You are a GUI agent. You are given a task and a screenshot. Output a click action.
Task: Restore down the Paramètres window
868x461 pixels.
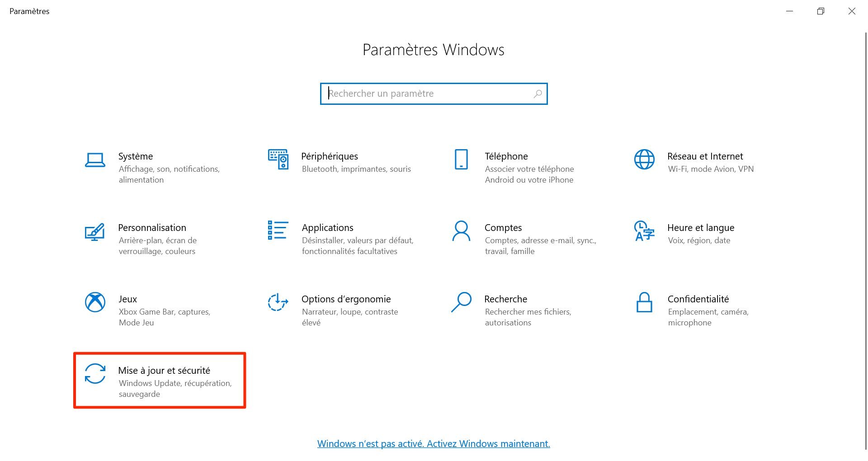[821, 11]
